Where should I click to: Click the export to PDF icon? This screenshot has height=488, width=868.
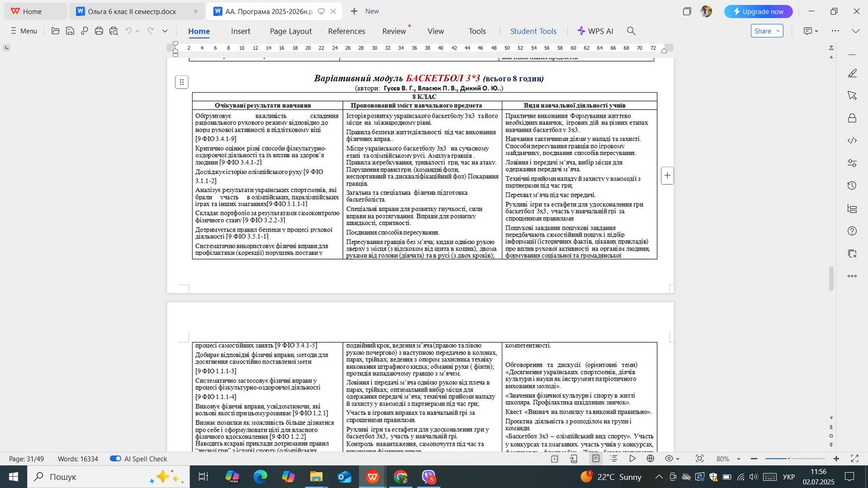(84, 31)
